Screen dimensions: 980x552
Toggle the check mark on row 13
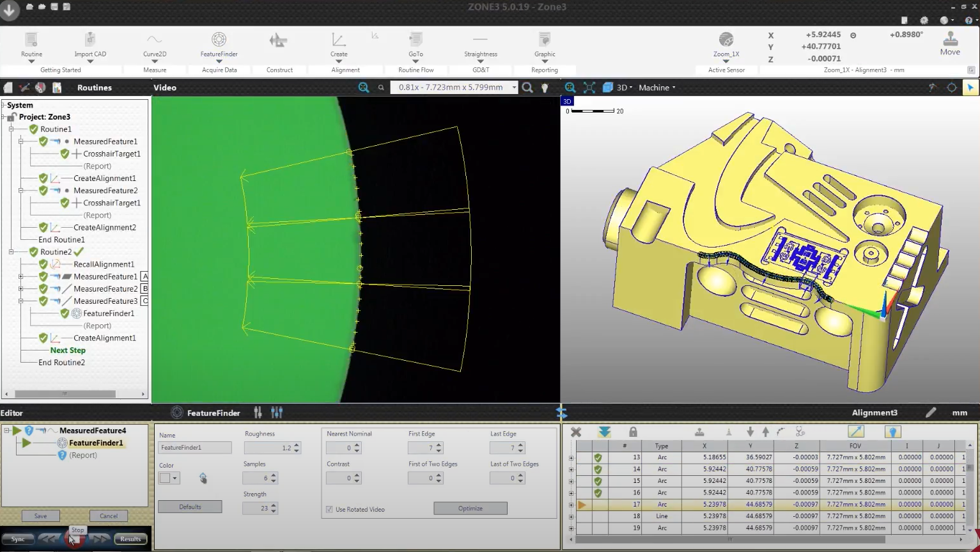[598, 457]
